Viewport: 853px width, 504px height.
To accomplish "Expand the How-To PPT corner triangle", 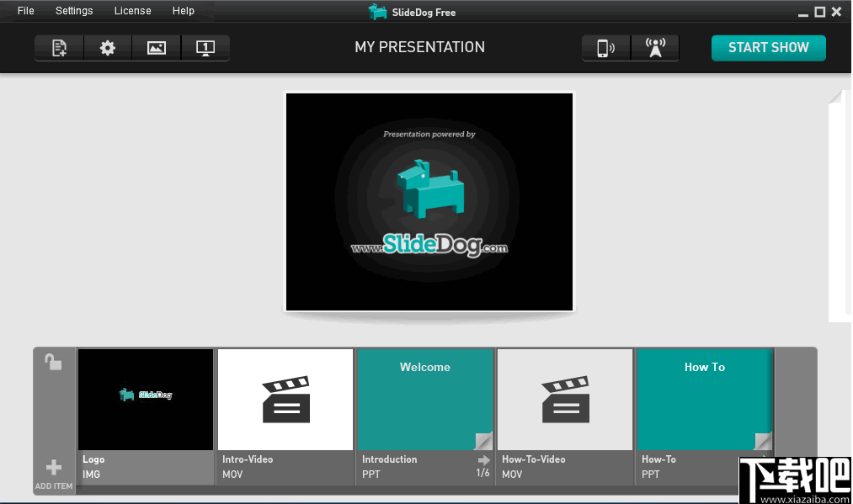I will [x=762, y=440].
